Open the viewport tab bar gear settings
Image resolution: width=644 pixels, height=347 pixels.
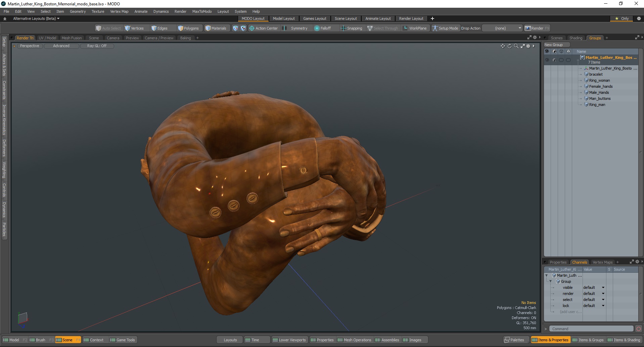click(535, 38)
